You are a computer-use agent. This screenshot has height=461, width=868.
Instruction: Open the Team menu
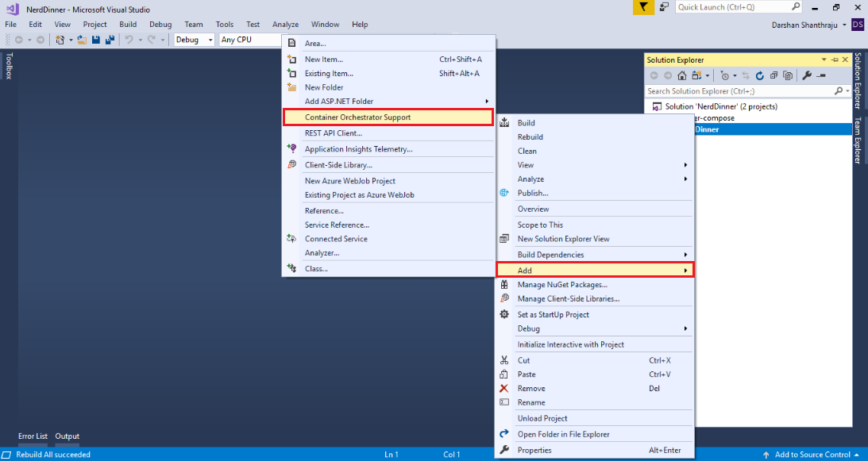(x=194, y=25)
